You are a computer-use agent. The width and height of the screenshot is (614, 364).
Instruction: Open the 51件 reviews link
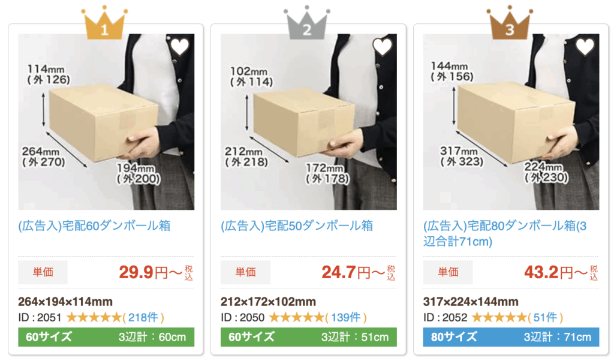point(545,317)
